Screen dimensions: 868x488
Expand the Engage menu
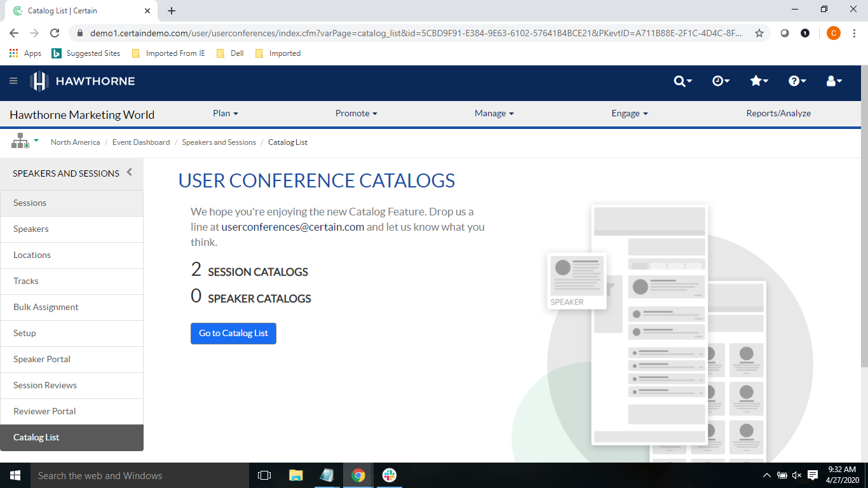630,113
